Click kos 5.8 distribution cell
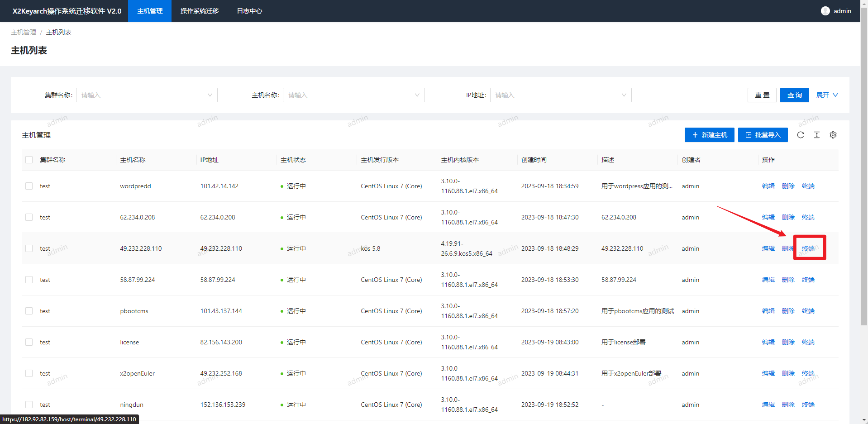This screenshot has height=424, width=868. click(371, 248)
